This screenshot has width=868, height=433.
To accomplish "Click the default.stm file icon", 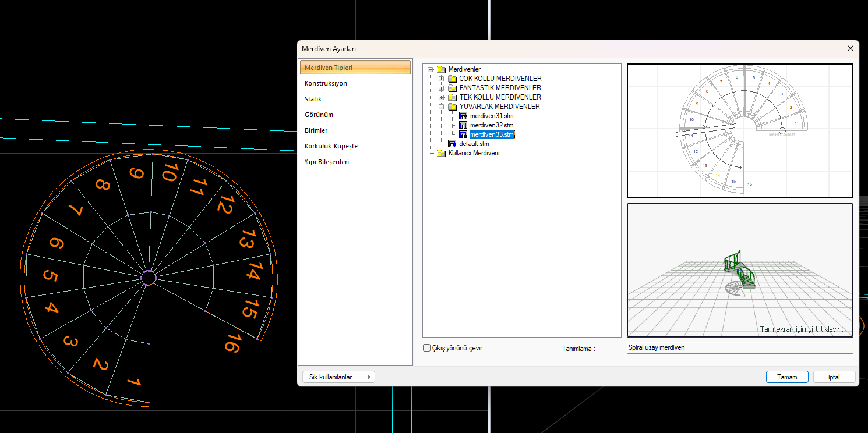I will click(x=452, y=144).
